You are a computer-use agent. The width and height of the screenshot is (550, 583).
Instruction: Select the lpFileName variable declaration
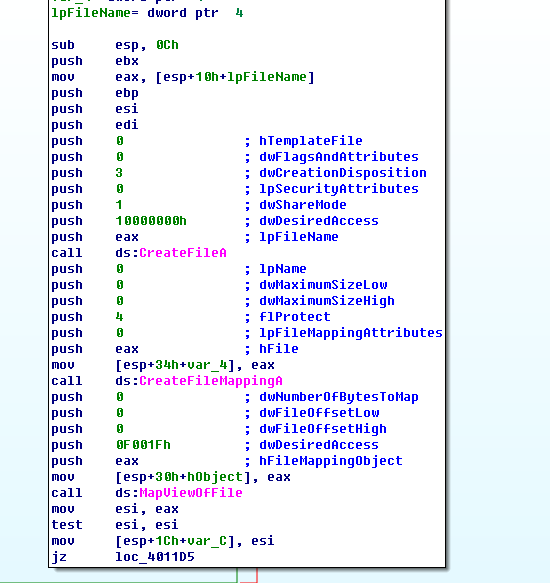click(147, 13)
